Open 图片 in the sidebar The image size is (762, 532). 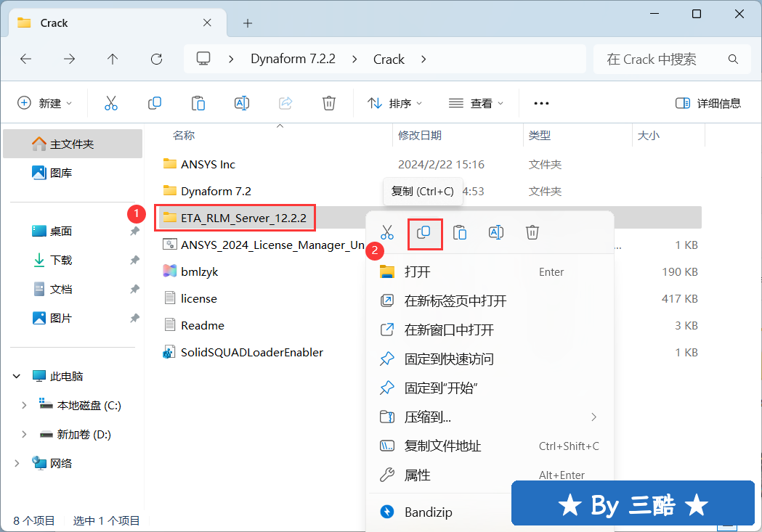(73, 319)
